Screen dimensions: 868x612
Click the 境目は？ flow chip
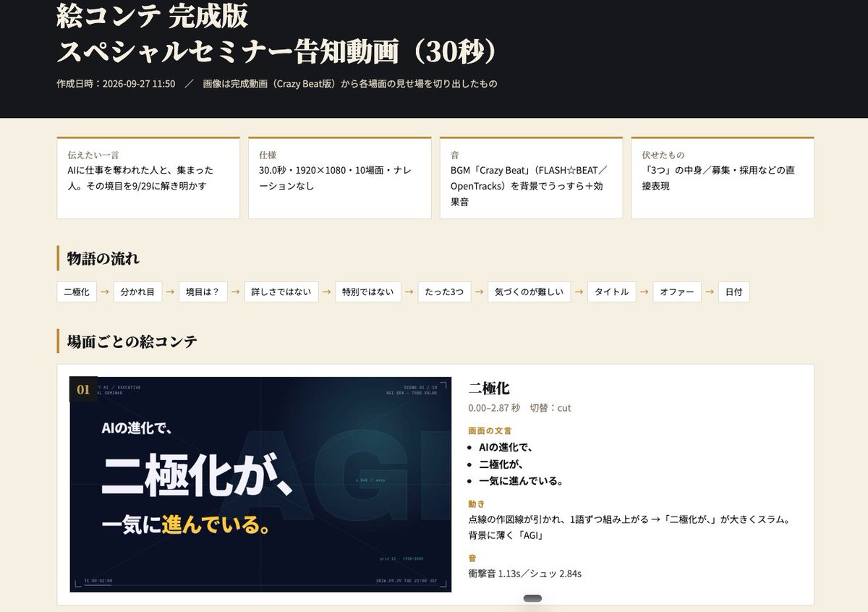[203, 292]
